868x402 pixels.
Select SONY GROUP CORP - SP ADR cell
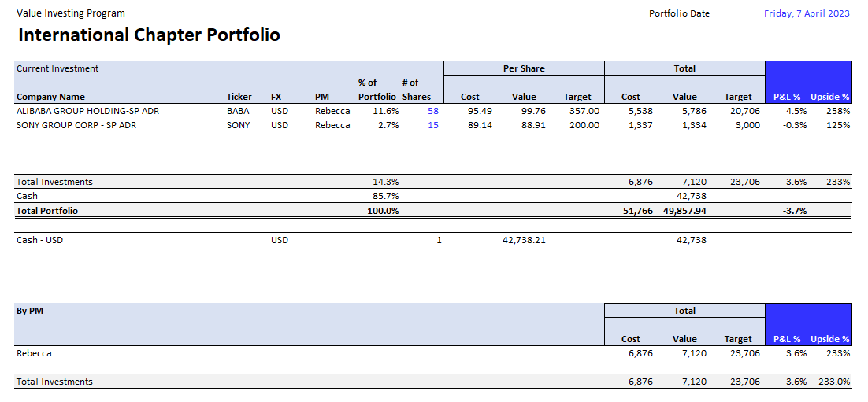76,125
